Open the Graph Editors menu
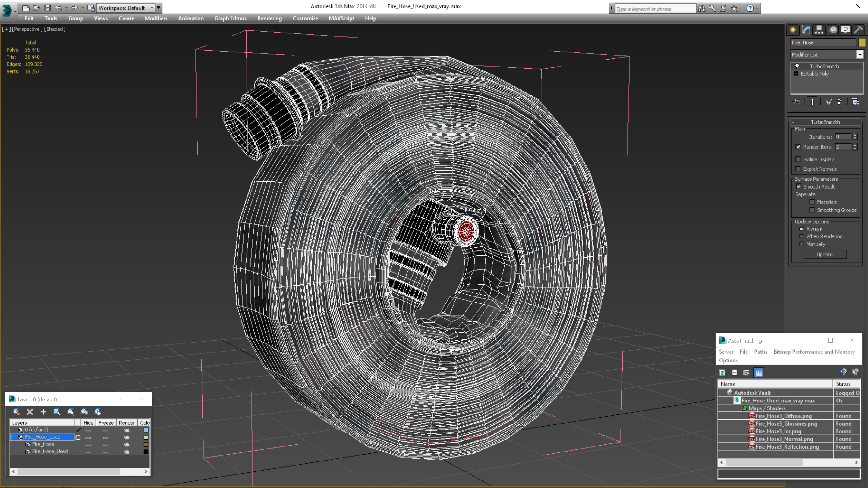The image size is (868, 488). 230,18
